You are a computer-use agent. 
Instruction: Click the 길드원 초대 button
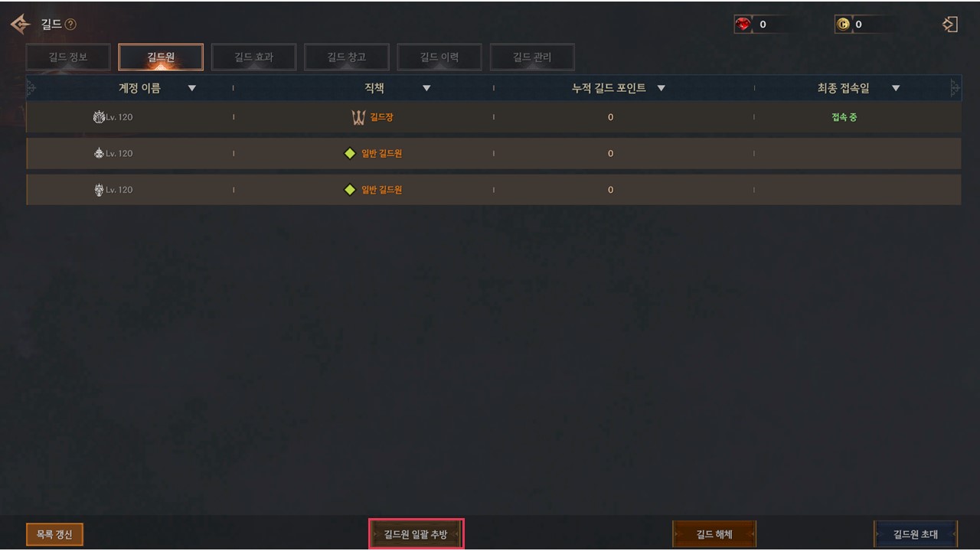[916, 534]
